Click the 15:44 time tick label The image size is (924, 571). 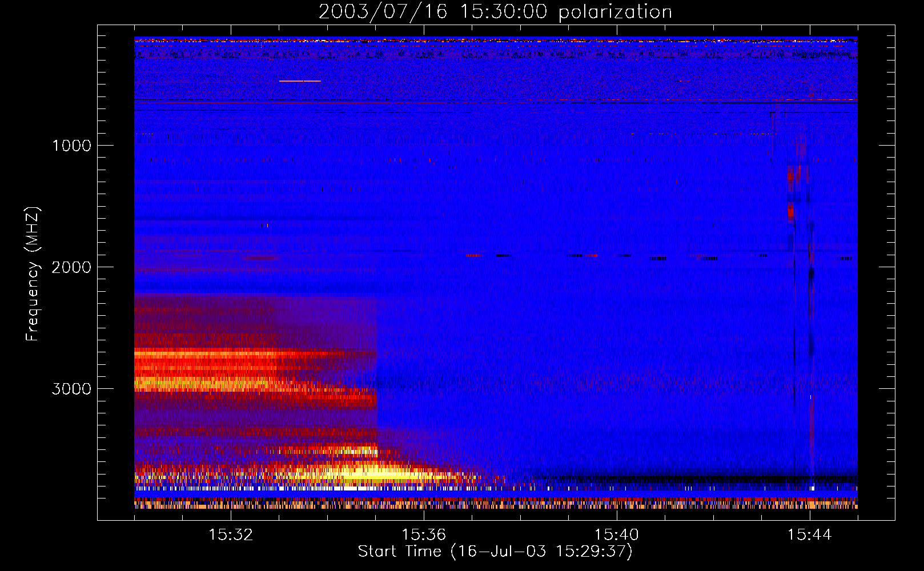pos(810,535)
